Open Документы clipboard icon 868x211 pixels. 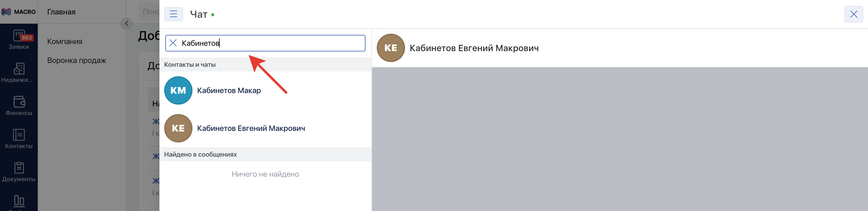click(19, 168)
